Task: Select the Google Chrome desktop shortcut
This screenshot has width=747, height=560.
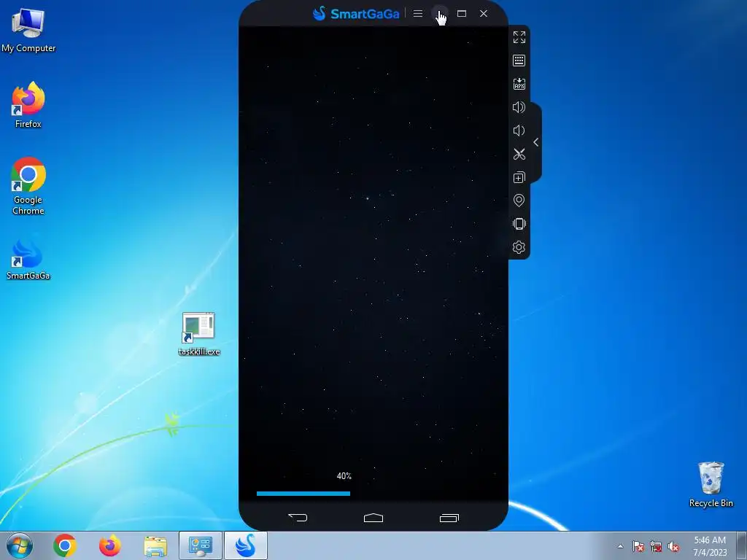Action: [x=28, y=186]
